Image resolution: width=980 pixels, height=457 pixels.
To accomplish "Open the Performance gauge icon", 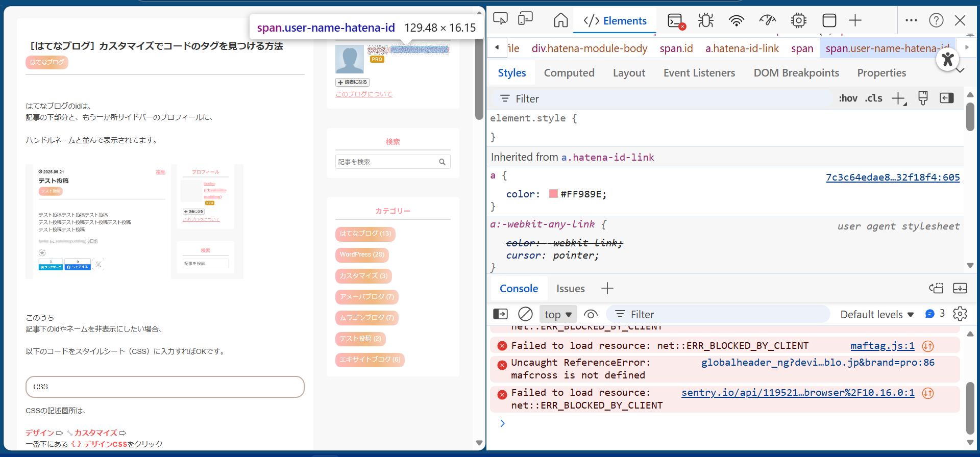I will point(767,20).
